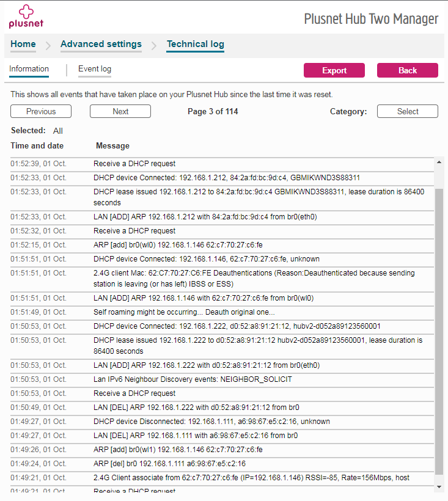448x501 pixels.
Task: Click the Plusnet logo
Action: coord(26,16)
